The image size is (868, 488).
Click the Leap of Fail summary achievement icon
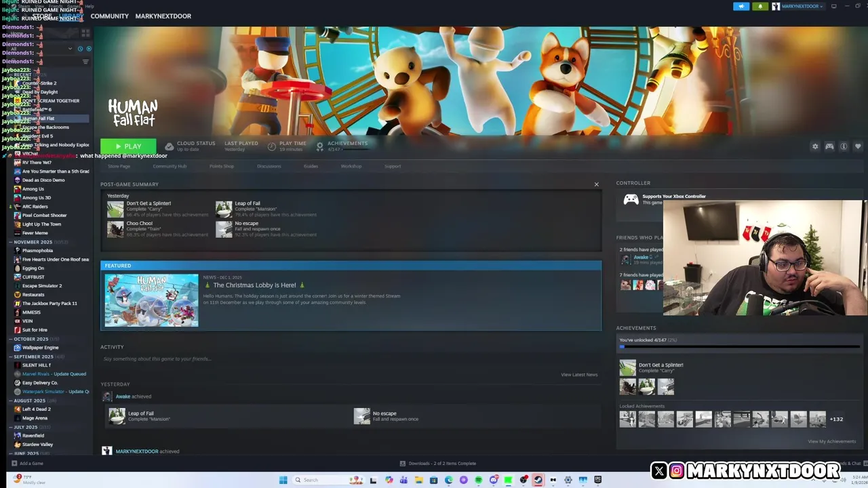point(224,209)
